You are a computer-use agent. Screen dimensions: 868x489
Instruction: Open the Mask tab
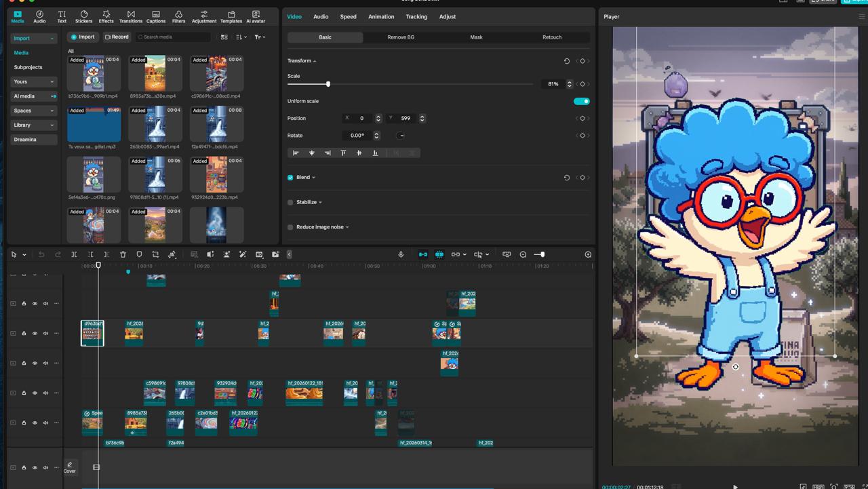pyautogui.click(x=476, y=37)
